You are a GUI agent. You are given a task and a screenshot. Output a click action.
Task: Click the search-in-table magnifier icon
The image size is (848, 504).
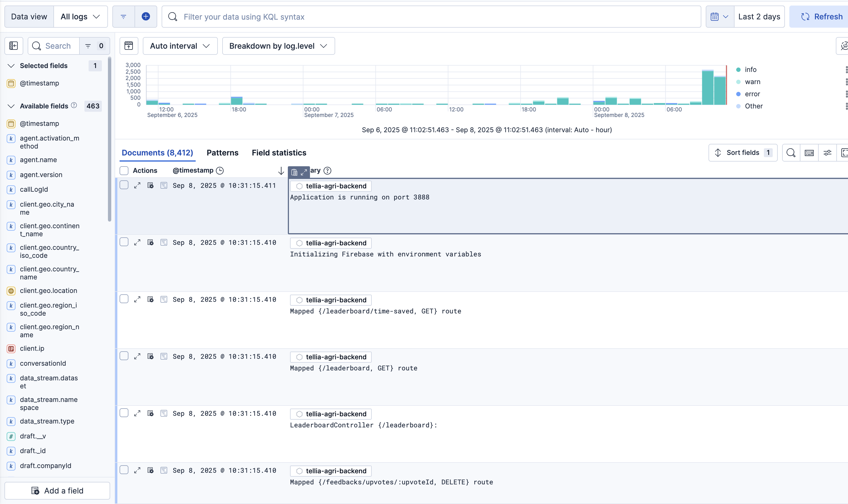pos(791,153)
